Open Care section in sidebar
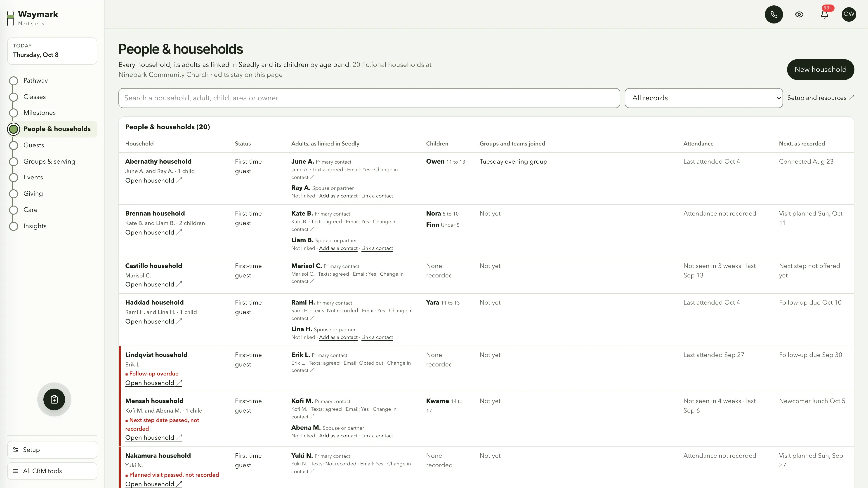 point(31,209)
